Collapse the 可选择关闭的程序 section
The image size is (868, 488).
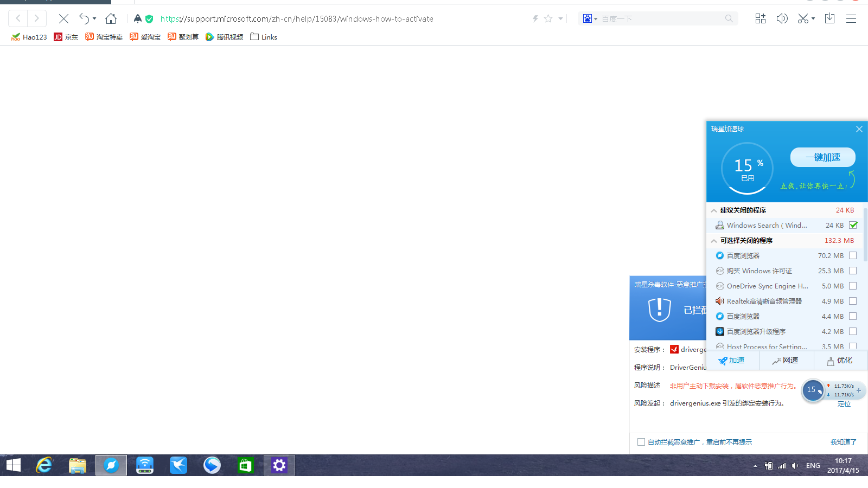click(x=714, y=241)
